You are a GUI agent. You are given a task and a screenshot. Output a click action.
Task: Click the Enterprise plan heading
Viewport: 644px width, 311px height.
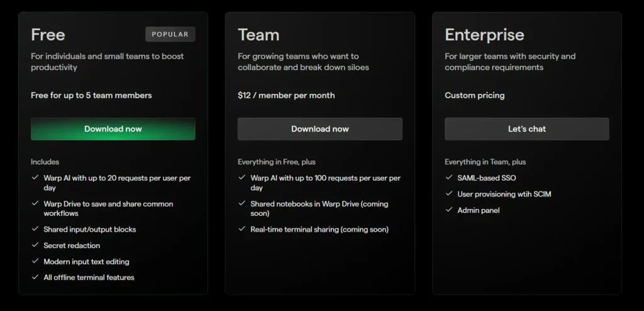(484, 34)
